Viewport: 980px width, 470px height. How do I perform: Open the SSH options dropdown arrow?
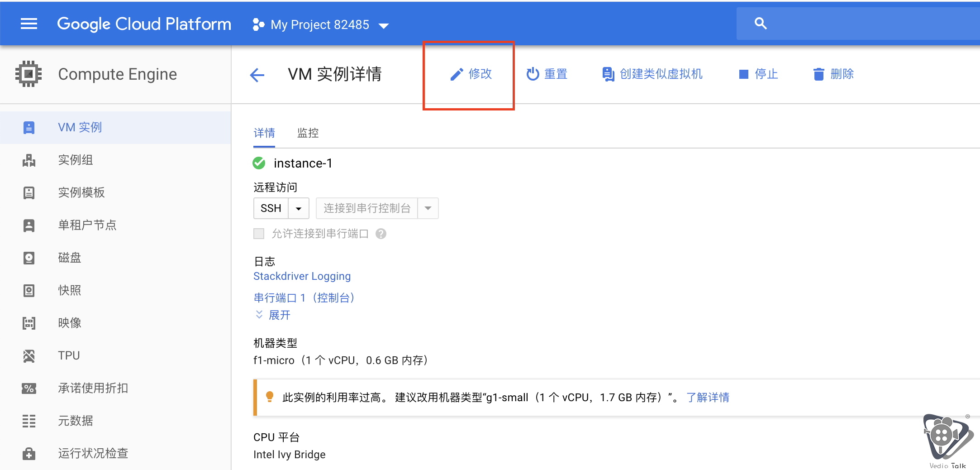click(299, 208)
